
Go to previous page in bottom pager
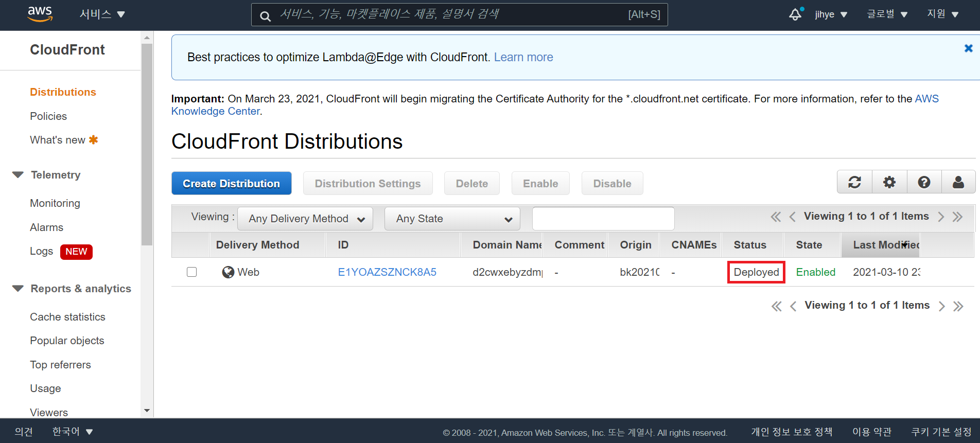(x=793, y=306)
